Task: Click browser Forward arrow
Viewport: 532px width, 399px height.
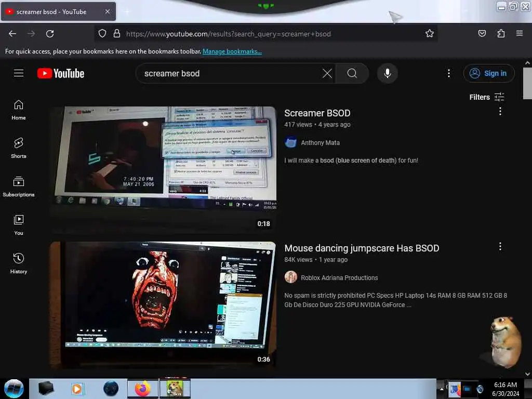Action: click(x=31, y=34)
